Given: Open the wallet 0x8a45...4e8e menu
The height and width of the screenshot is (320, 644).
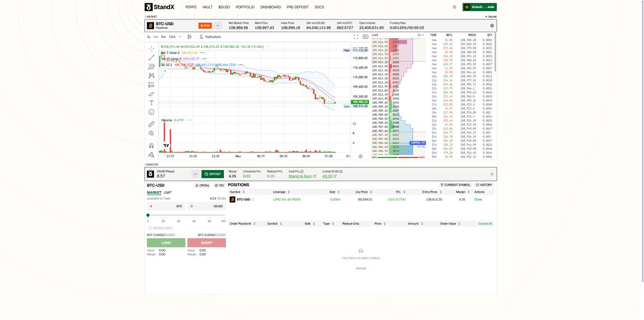Looking at the screenshot, I should (480, 7).
